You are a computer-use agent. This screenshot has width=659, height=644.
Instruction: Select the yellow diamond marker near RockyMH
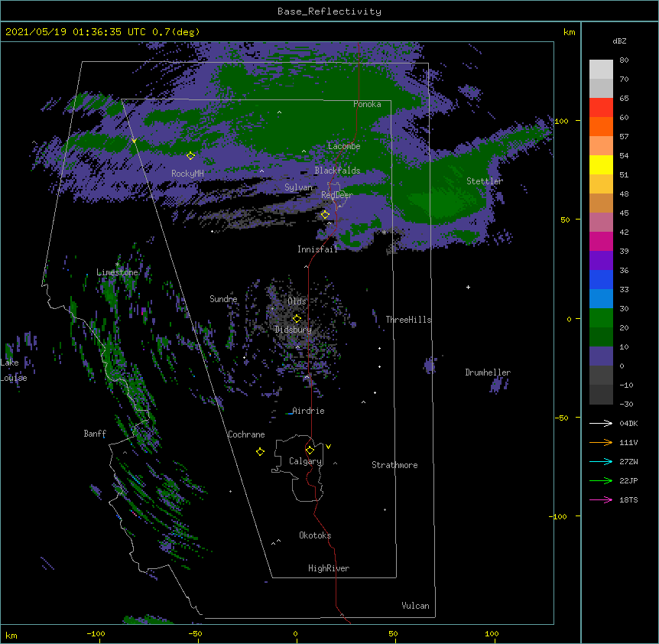[191, 155]
